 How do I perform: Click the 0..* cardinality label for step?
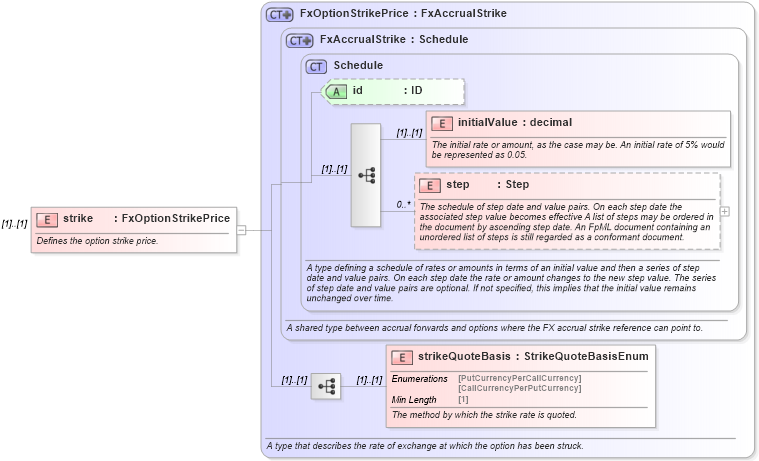[404, 205]
